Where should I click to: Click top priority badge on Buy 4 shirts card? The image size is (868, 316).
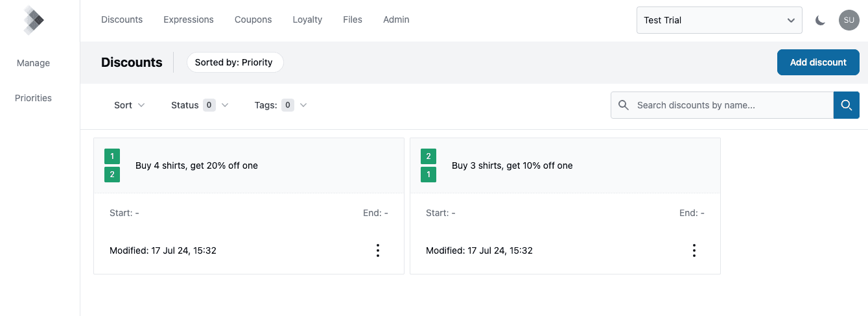tap(112, 156)
